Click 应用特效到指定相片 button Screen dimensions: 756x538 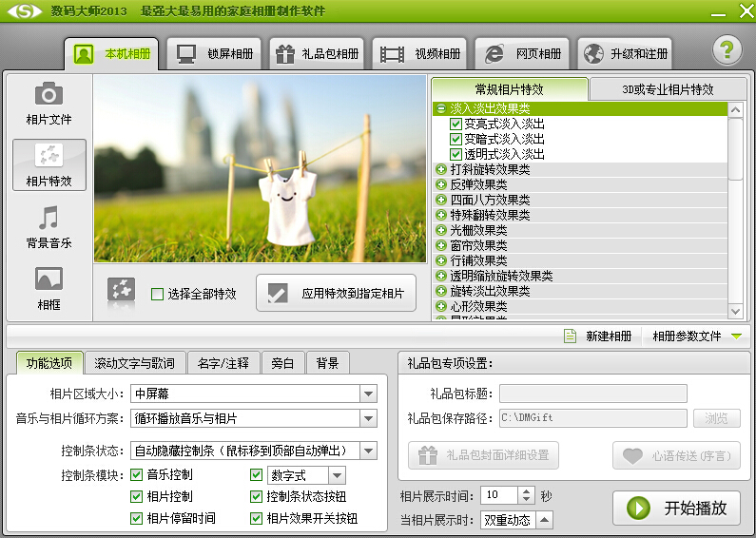coord(337,294)
